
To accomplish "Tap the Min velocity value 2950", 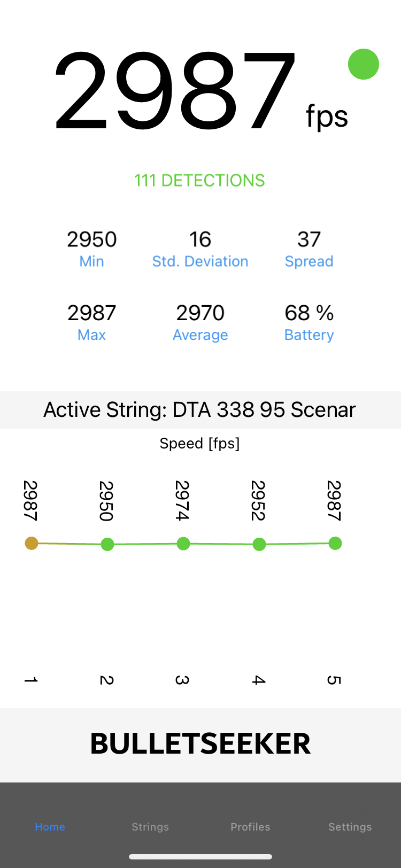I will coord(92,239).
